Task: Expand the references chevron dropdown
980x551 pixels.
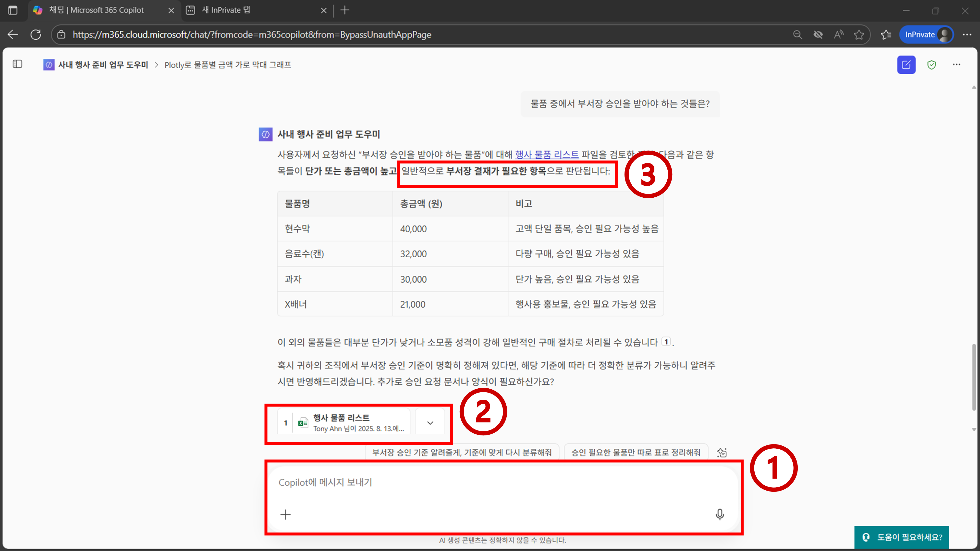Action: [x=430, y=423]
